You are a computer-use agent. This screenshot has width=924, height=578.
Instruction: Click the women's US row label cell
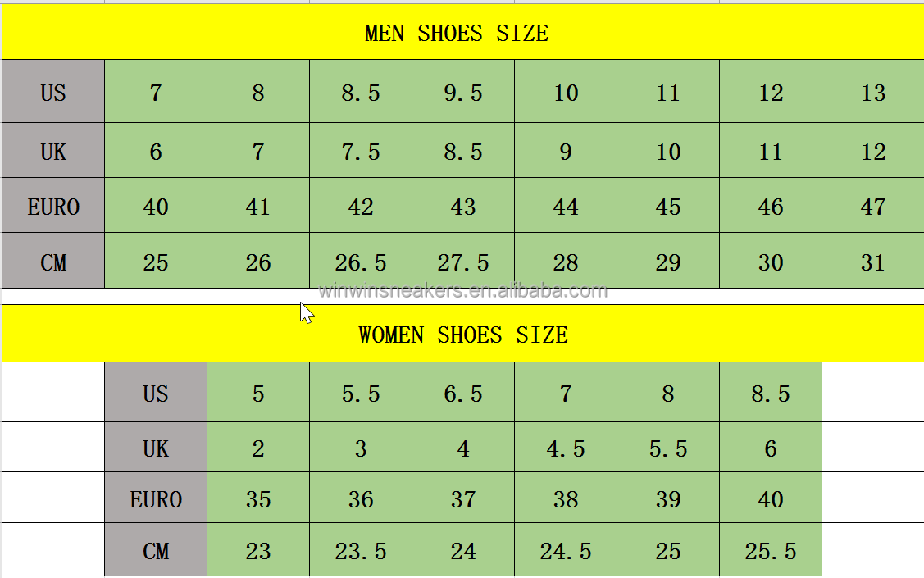point(156,393)
